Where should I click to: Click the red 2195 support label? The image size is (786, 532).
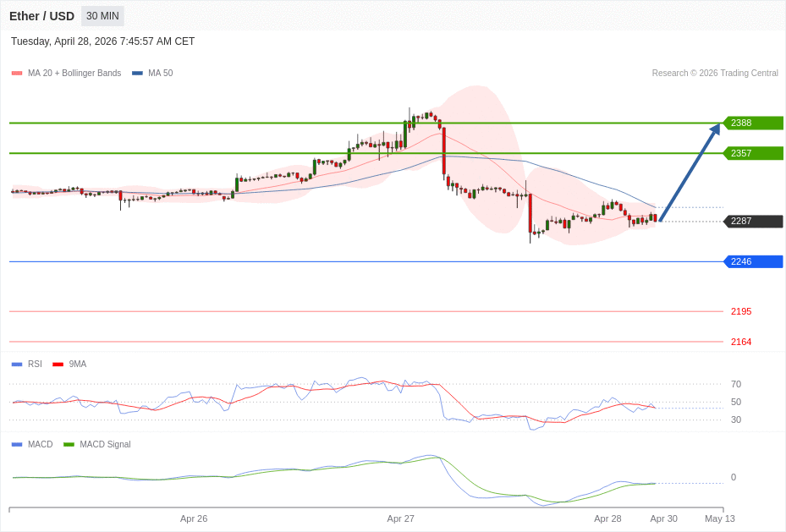(741, 312)
